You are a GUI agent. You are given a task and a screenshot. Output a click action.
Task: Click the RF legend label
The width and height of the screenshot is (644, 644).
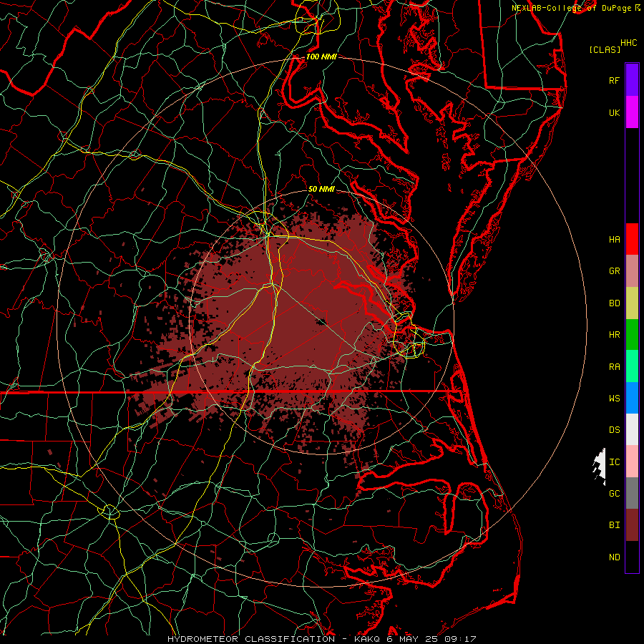[x=614, y=80]
